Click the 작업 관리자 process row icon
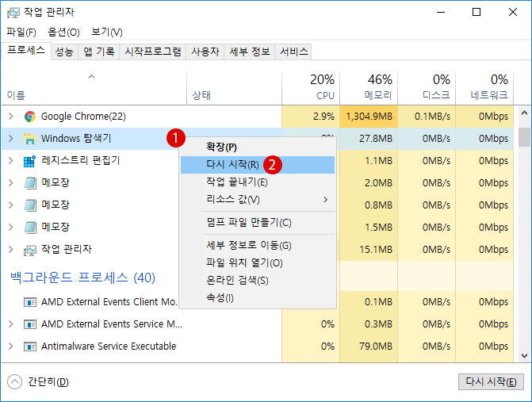532x402 pixels. (x=30, y=250)
